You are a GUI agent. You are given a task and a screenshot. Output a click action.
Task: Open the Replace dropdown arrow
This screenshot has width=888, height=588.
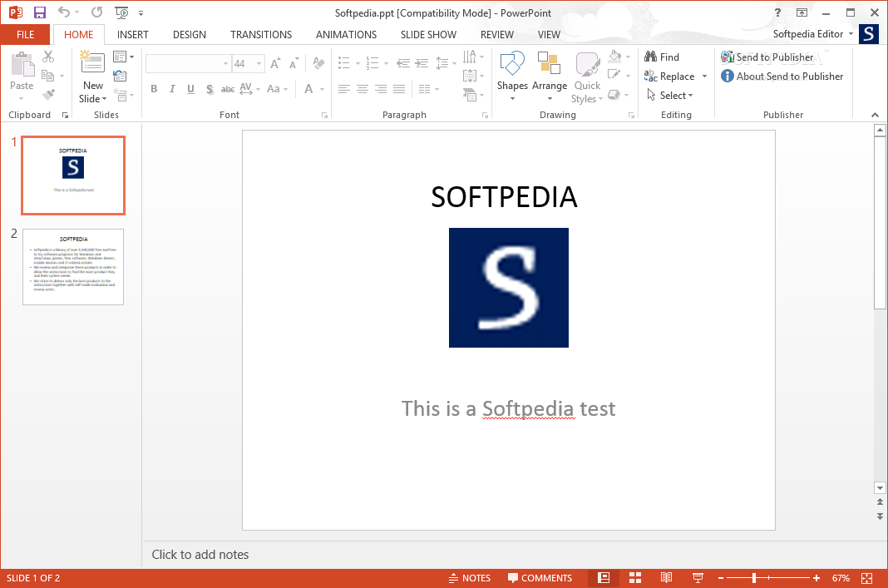pos(704,76)
